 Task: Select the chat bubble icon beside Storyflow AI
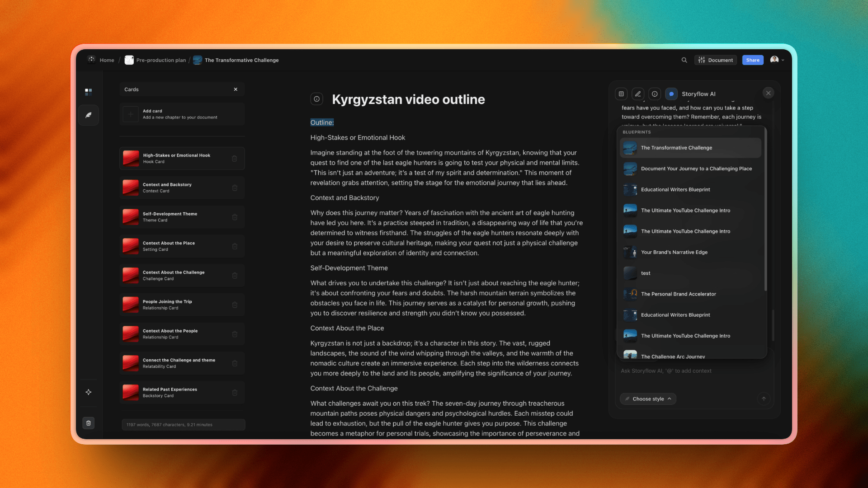tap(671, 94)
